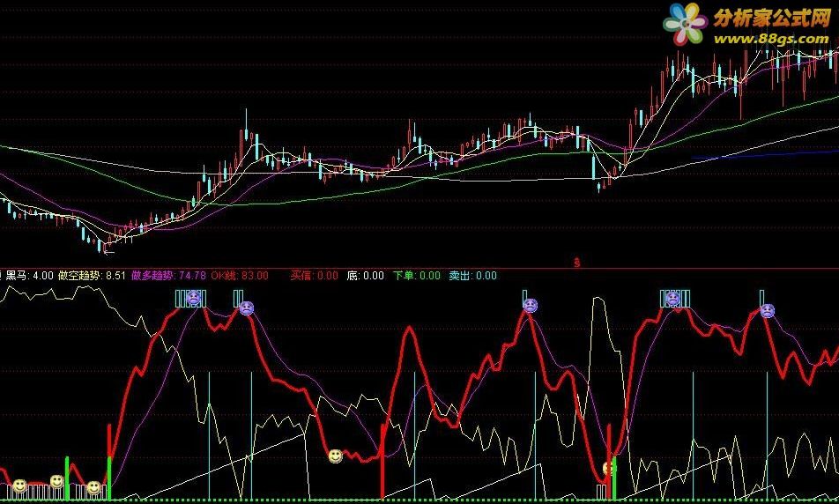Click the rightmost purple sad-face sell marker
Screen dimensions: 839x504
tap(768, 310)
